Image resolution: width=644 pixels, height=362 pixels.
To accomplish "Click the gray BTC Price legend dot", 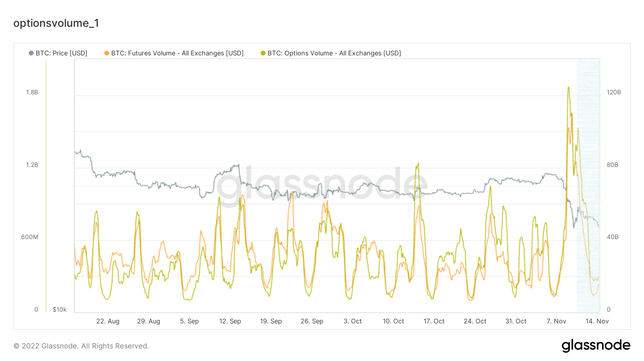I will pyautogui.click(x=31, y=53).
